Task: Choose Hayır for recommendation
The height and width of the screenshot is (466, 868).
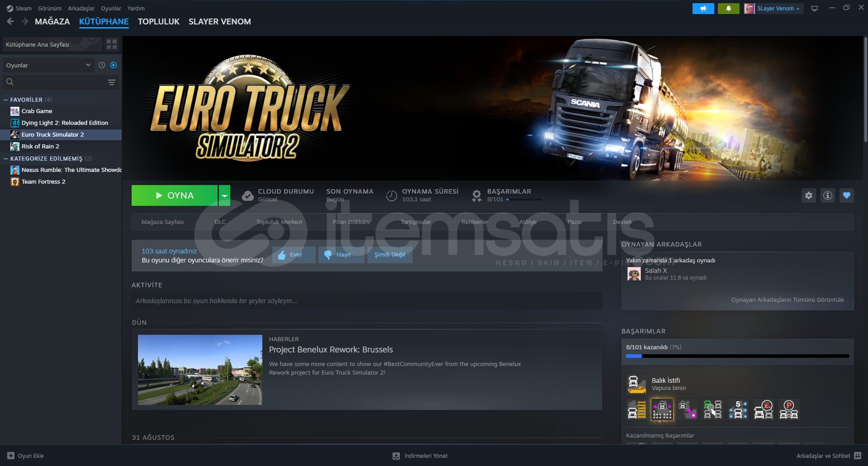Action: pyautogui.click(x=341, y=255)
